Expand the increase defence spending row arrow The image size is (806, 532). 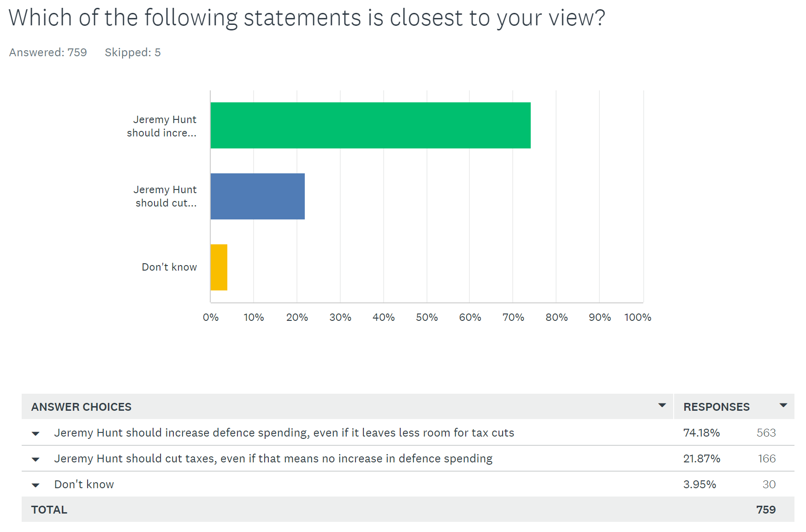(36, 433)
